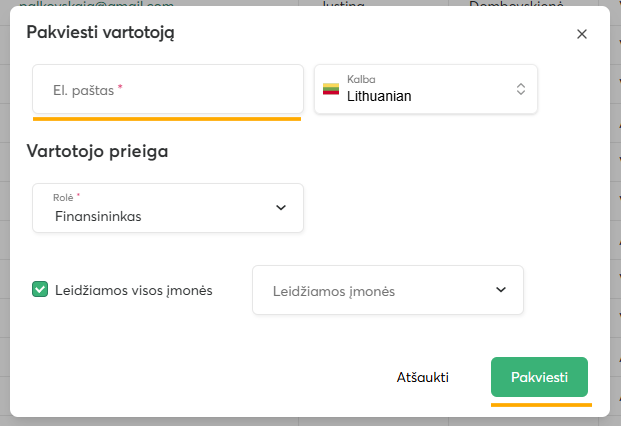Close the Pakviesti vartotoją dialog
This screenshot has width=621, height=426.
[x=581, y=34]
